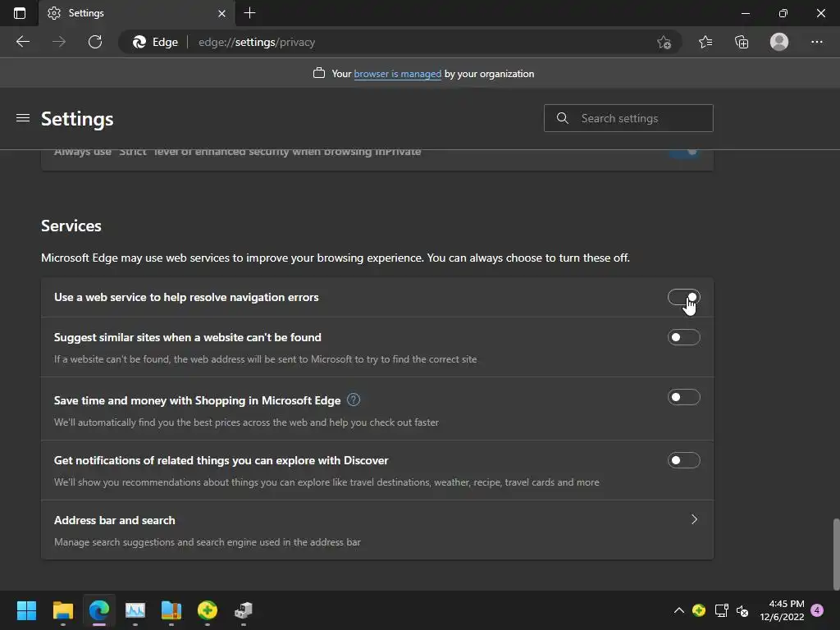The height and width of the screenshot is (630, 840).
Task: Open the Collections icon
Action: pos(742,42)
